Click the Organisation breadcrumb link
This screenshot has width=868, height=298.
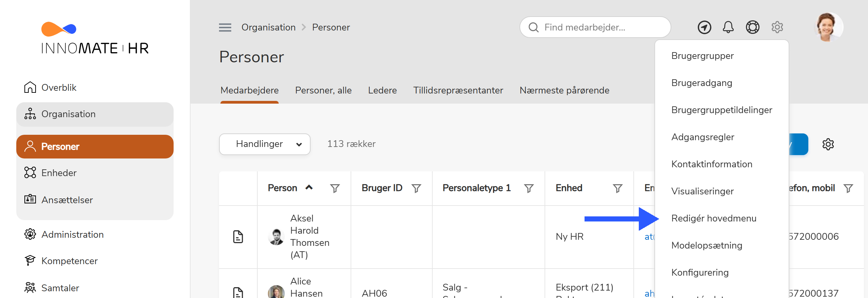(269, 27)
